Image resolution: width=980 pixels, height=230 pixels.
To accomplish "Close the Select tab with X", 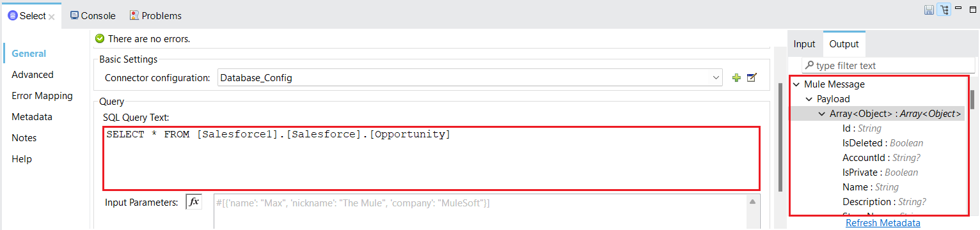I will [x=52, y=16].
